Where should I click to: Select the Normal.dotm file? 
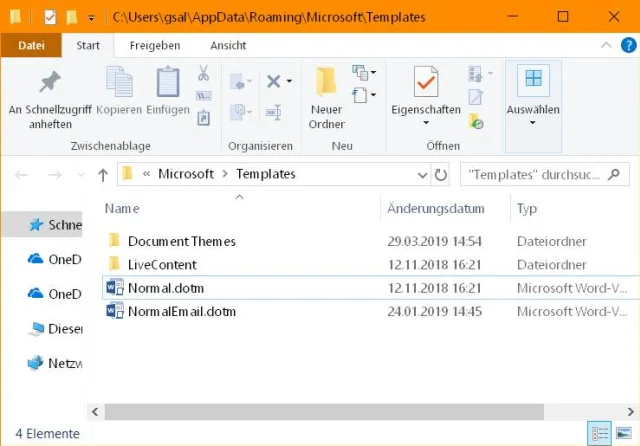pos(371,288)
